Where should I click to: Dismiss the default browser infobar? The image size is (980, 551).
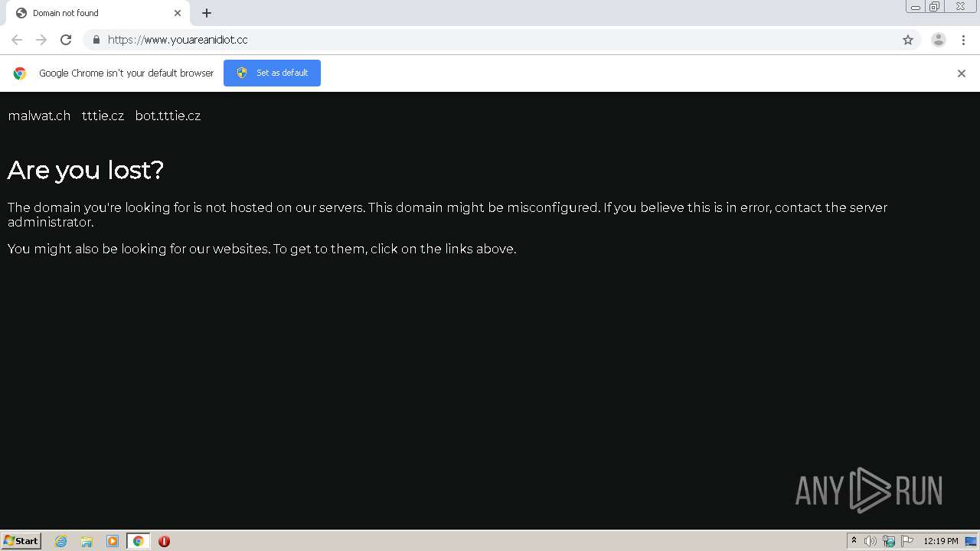tap(962, 73)
